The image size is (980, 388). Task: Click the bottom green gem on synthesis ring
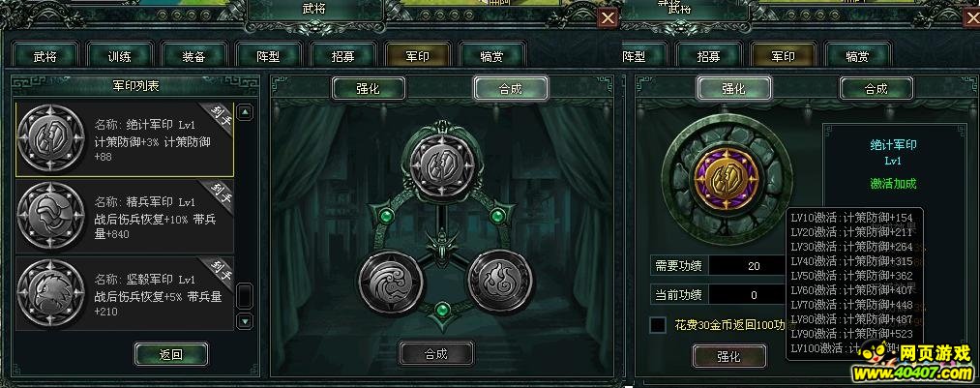tap(442, 309)
